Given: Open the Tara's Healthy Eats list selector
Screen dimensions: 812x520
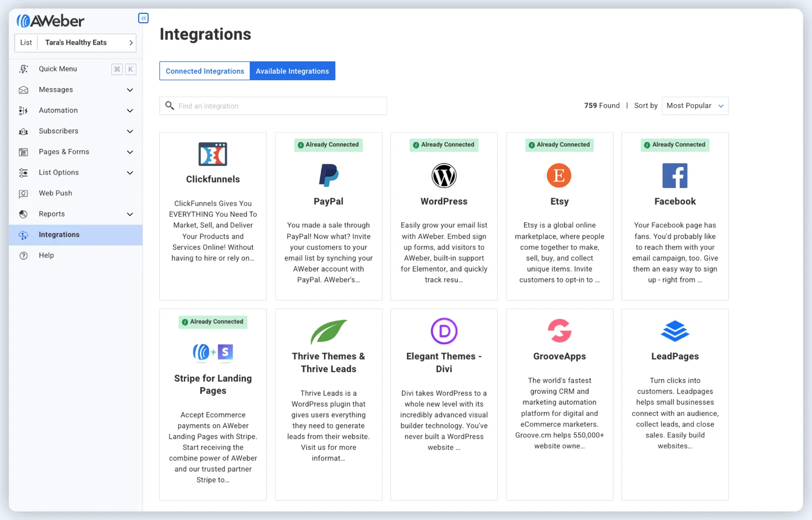Looking at the screenshot, I should click(76, 43).
